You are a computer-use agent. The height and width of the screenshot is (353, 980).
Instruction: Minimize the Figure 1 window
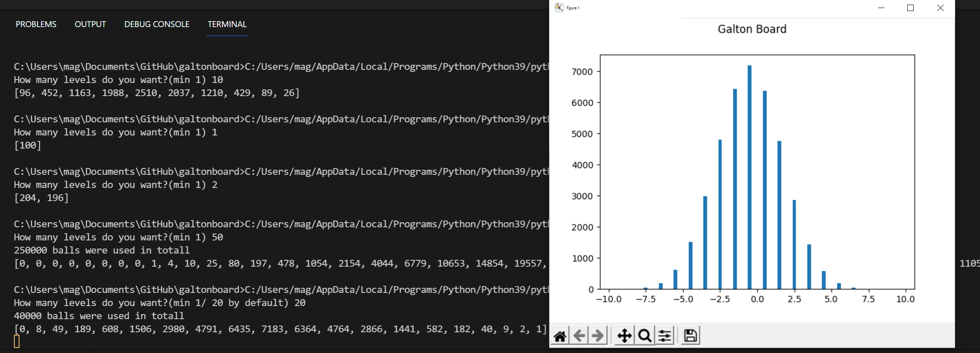point(881,8)
